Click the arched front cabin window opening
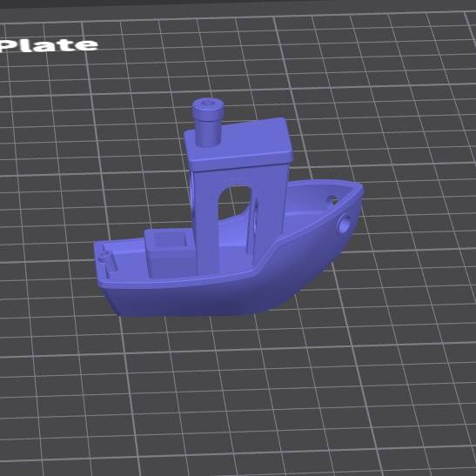476x476 pixels. (x=234, y=202)
